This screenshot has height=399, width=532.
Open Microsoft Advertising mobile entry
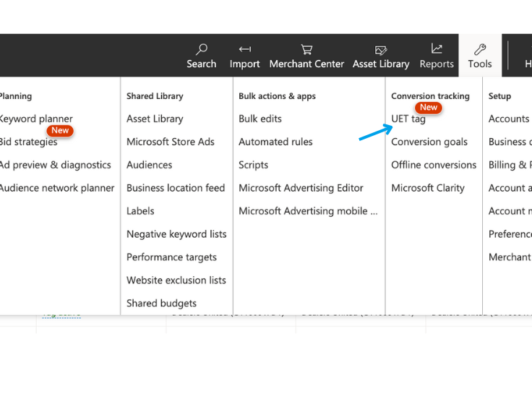308,211
